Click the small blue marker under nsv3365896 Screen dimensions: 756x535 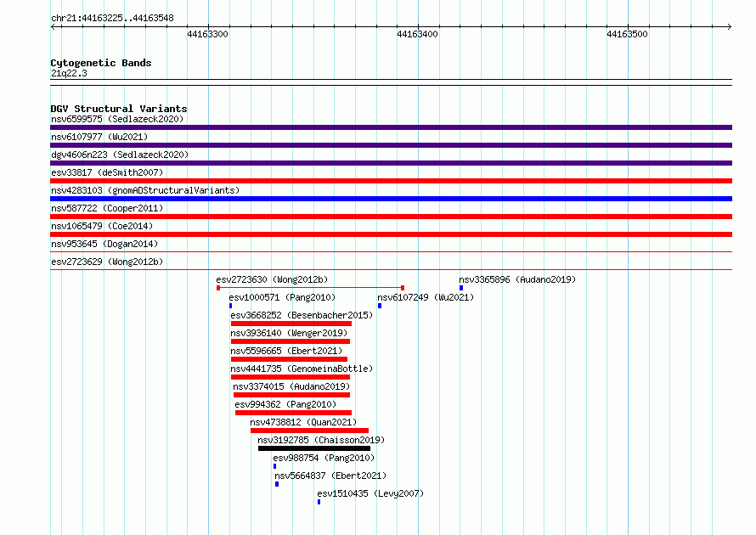461,288
